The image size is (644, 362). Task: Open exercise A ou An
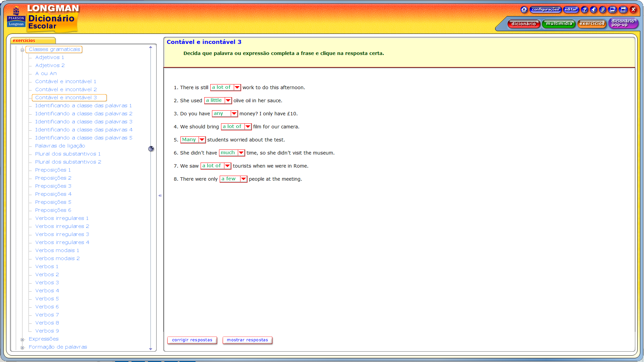click(46, 73)
